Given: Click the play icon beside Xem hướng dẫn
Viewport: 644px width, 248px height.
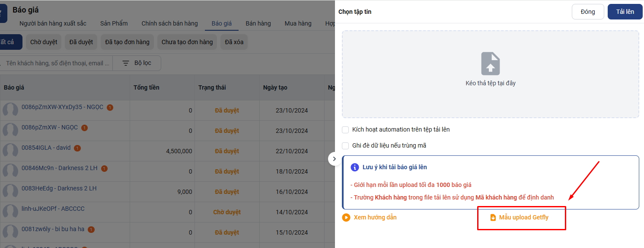Looking at the screenshot, I should pos(346,217).
